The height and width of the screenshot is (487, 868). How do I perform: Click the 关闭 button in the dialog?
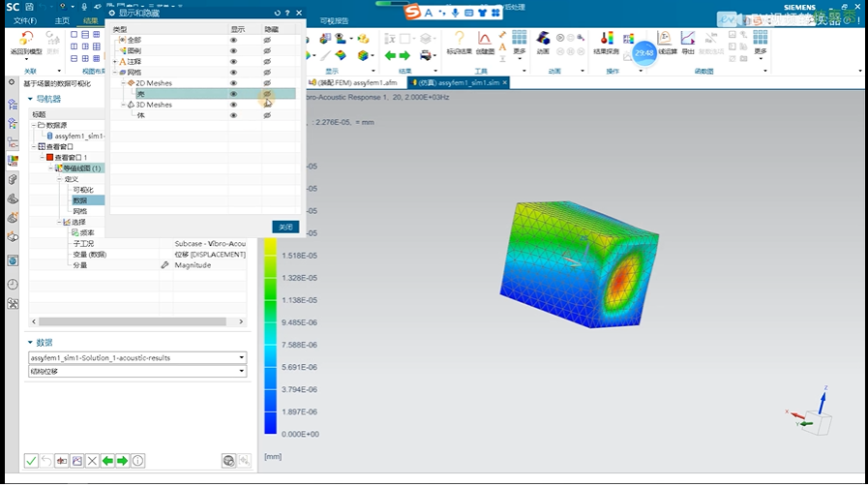[284, 227]
